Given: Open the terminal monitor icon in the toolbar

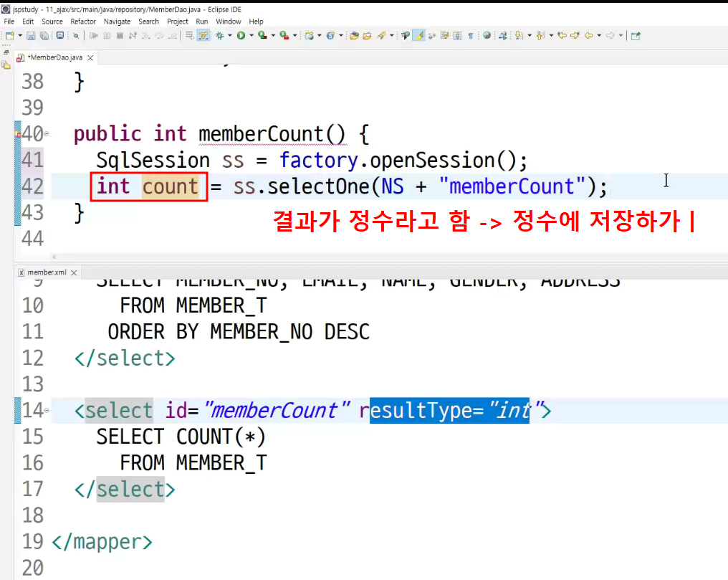Looking at the screenshot, I should coord(60,35).
